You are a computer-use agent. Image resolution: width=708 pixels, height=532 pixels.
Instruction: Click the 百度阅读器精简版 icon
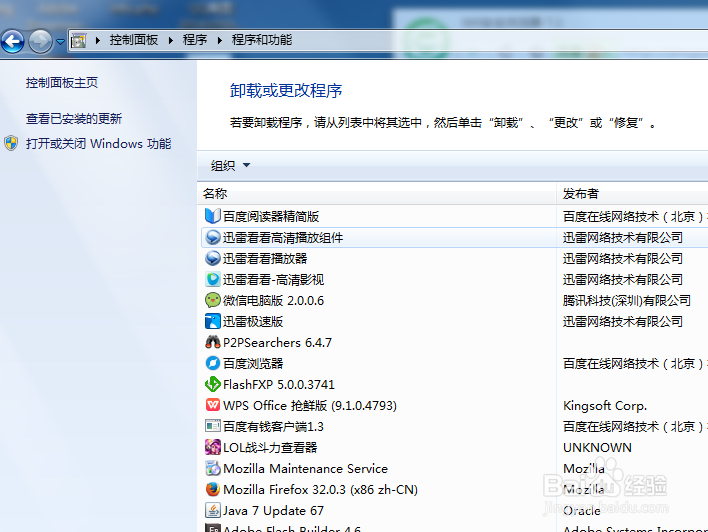[x=213, y=216]
